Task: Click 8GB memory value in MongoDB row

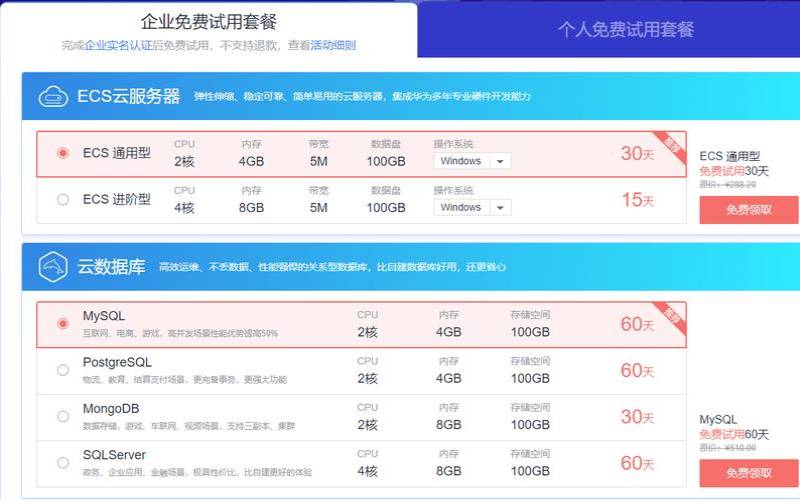Action: [448, 424]
